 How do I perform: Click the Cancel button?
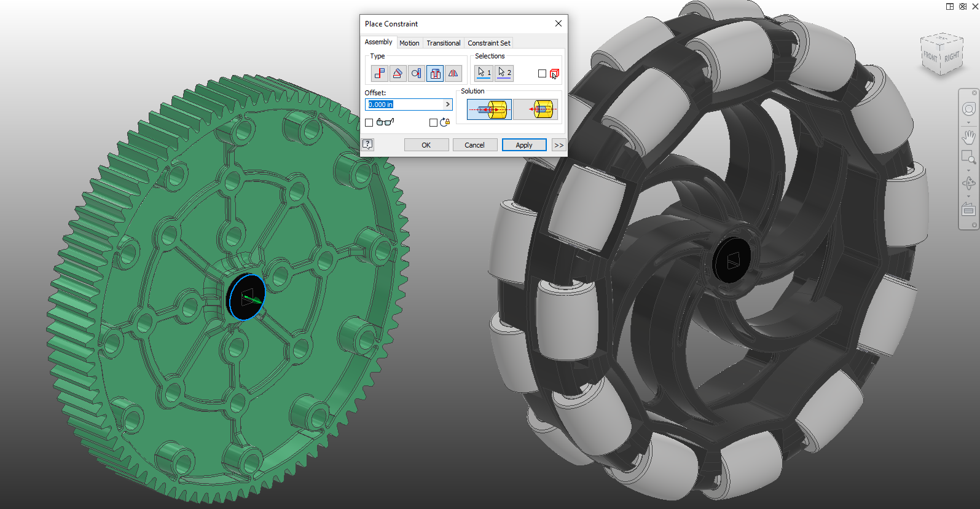(474, 145)
